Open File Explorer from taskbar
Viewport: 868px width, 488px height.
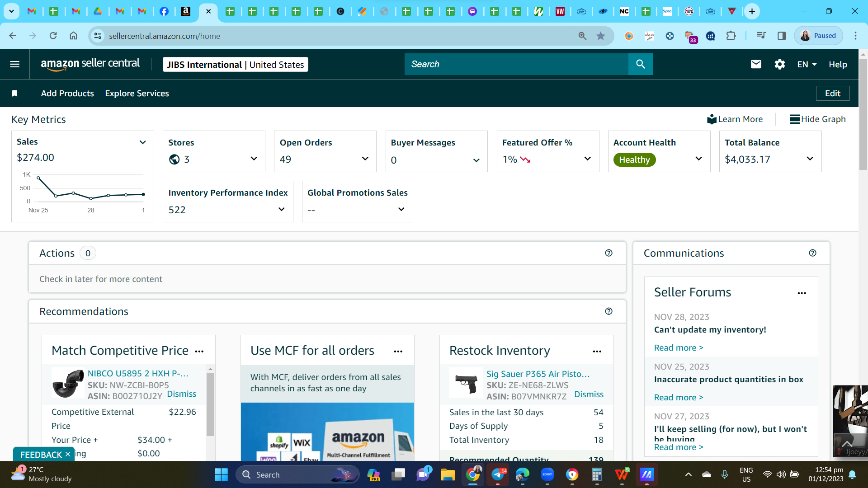coord(448,475)
